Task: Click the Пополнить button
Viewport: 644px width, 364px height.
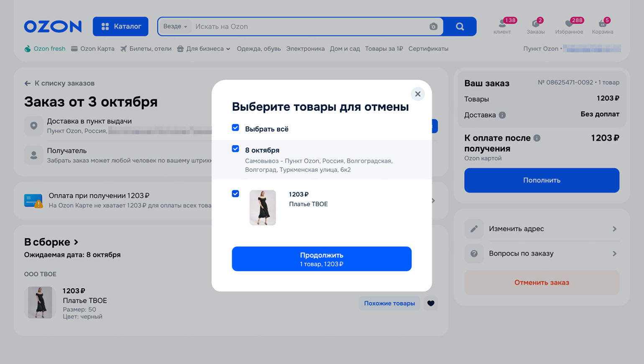Action: pos(542,180)
